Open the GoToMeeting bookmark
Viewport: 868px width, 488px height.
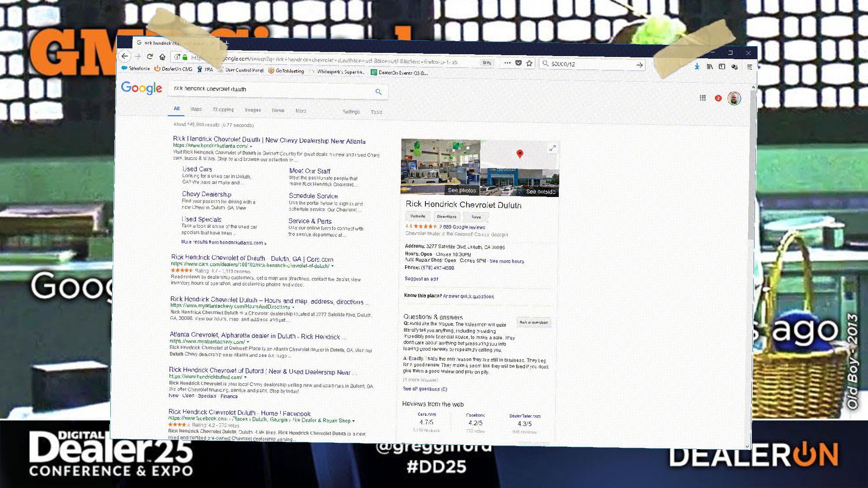pyautogui.click(x=286, y=70)
